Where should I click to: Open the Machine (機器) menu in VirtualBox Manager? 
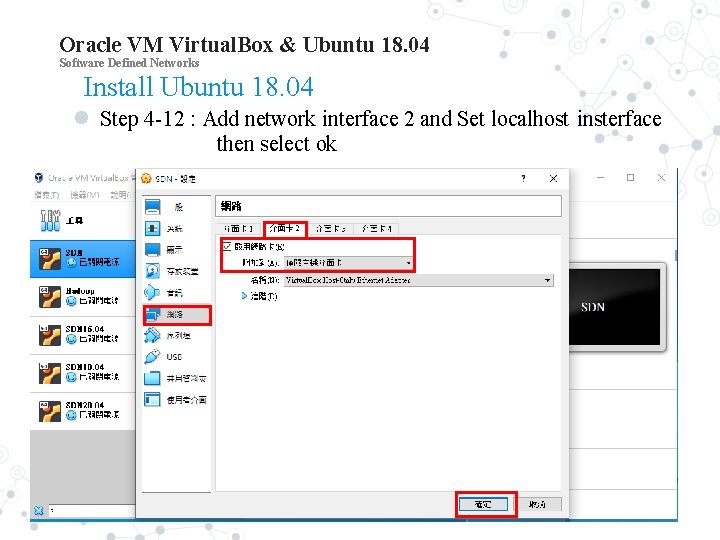(x=84, y=195)
